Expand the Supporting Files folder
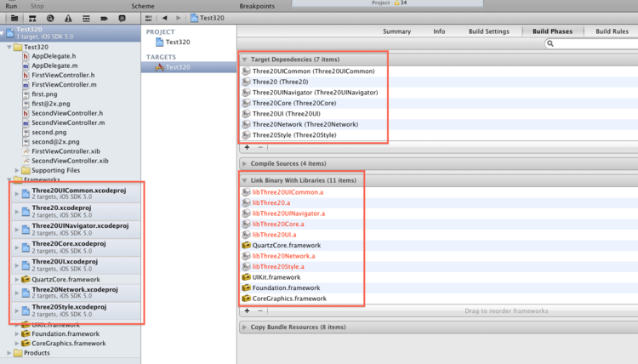Viewport: 638px width, 364px height. click(17, 170)
